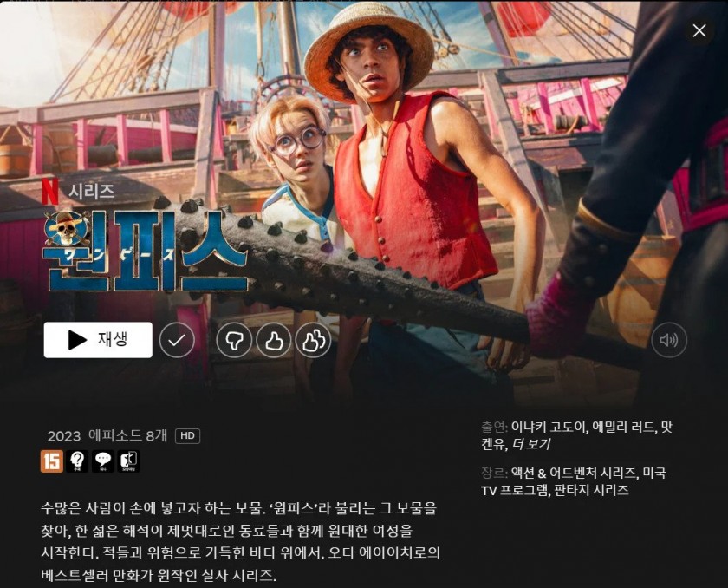728x588 pixels.
Task: Click the orange 15 age rating badge
Action: point(51,461)
